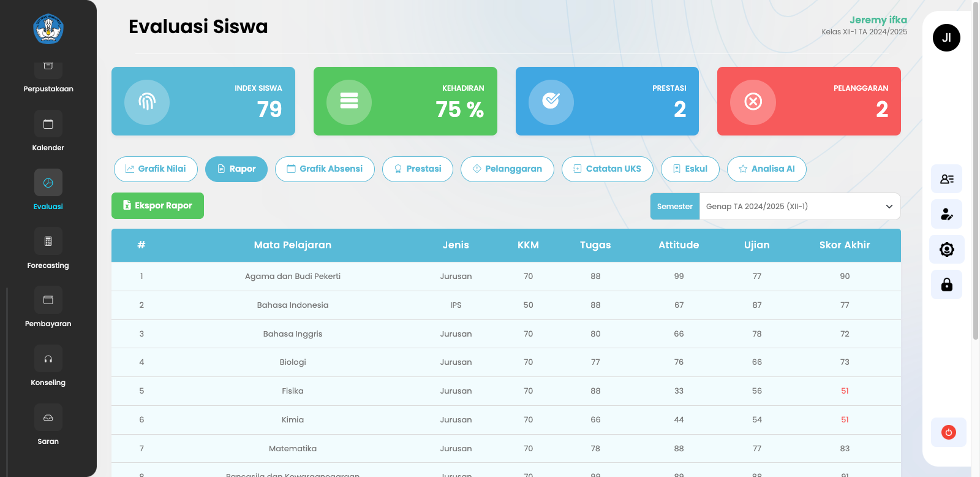The height and width of the screenshot is (477, 980).
Task: Click the Ekspor Rapor button
Action: coord(157,206)
